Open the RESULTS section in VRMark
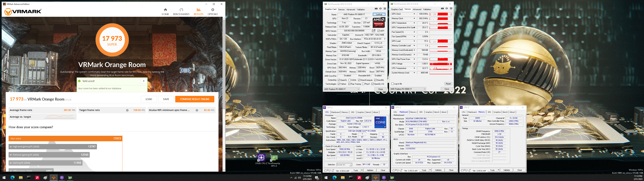The height and width of the screenshot is (181, 644). point(199,12)
